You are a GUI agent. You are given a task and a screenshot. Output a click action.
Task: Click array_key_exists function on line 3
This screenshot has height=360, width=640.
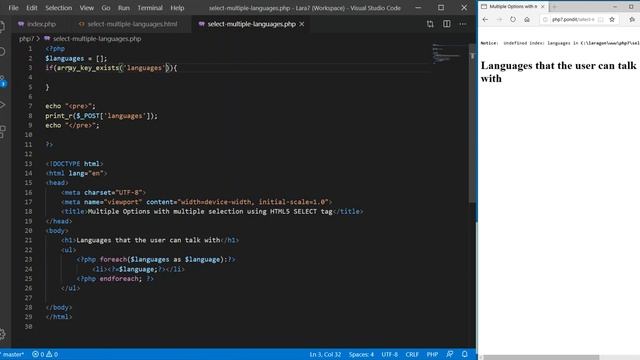click(87, 68)
